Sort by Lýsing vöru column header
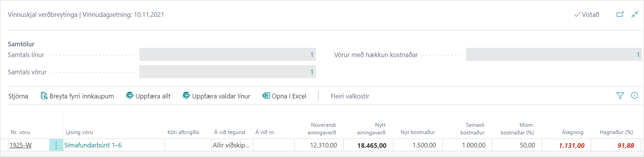644x157 pixels. 79,132
